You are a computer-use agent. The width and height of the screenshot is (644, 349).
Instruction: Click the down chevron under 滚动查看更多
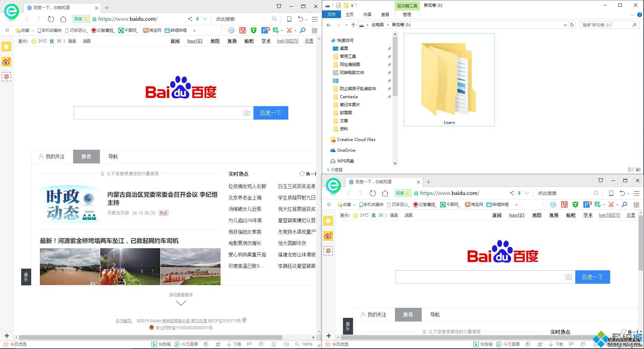[x=181, y=303]
